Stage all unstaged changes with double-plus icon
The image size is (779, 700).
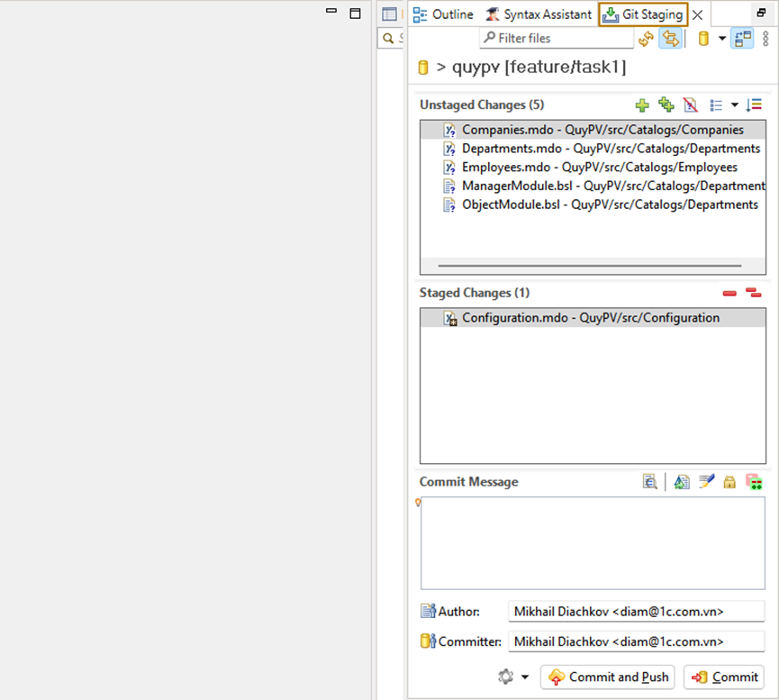[666, 105]
